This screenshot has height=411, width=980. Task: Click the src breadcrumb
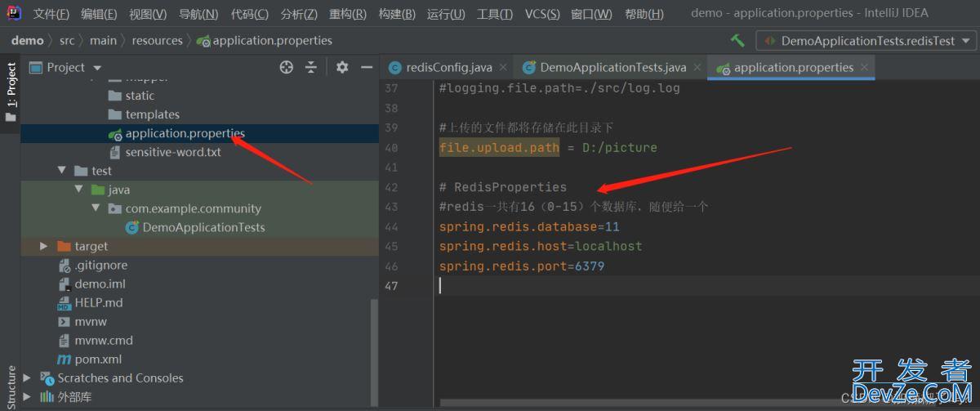tap(67, 40)
